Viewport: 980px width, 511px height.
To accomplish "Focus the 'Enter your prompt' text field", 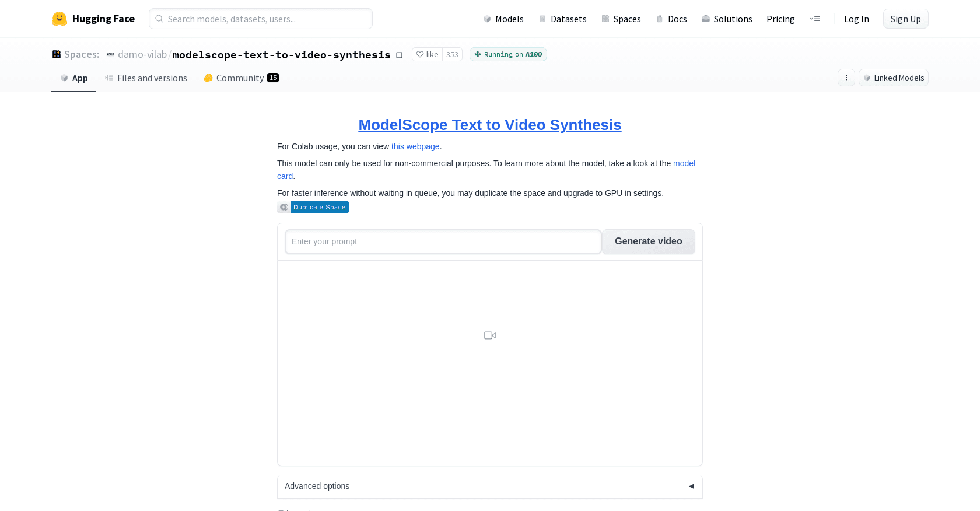I will (443, 242).
